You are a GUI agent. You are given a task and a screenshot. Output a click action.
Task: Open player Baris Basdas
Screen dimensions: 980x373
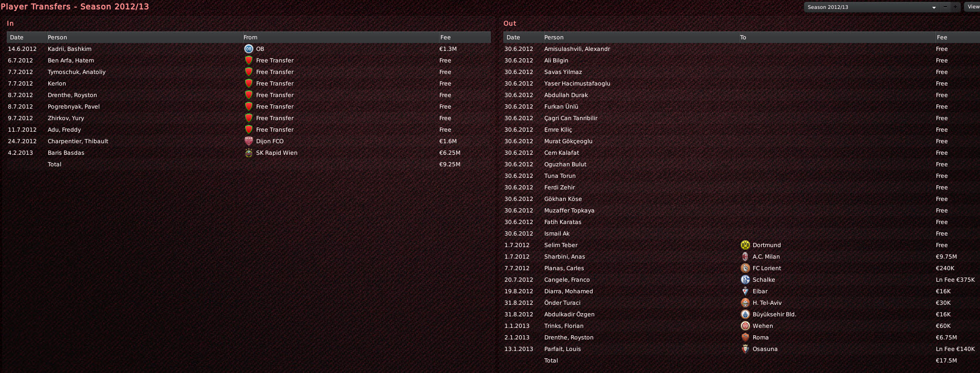(x=66, y=153)
